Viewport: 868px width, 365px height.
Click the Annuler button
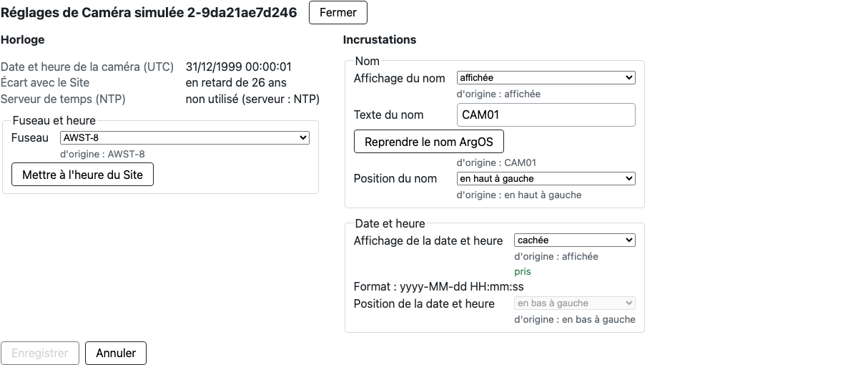pos(116,354)
